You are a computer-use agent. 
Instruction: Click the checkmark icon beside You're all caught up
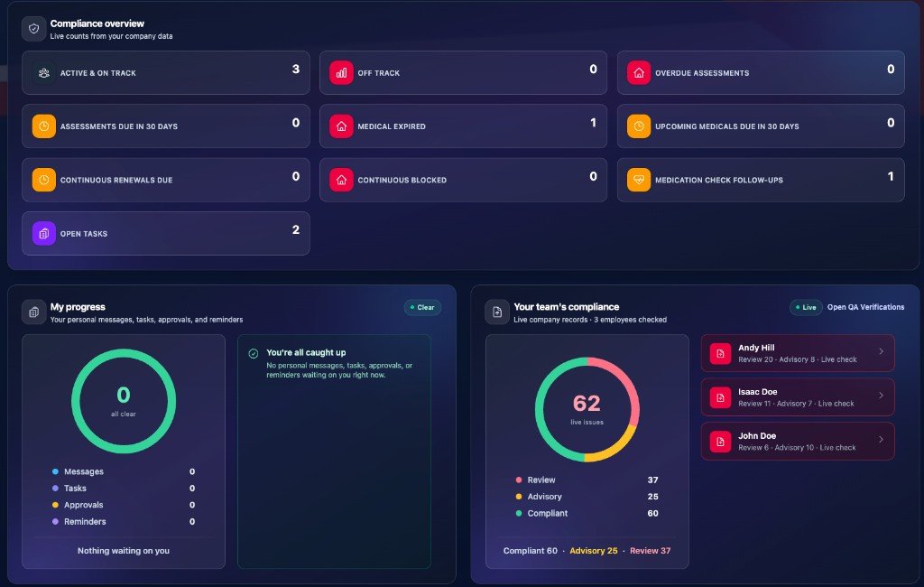(254, 353)
